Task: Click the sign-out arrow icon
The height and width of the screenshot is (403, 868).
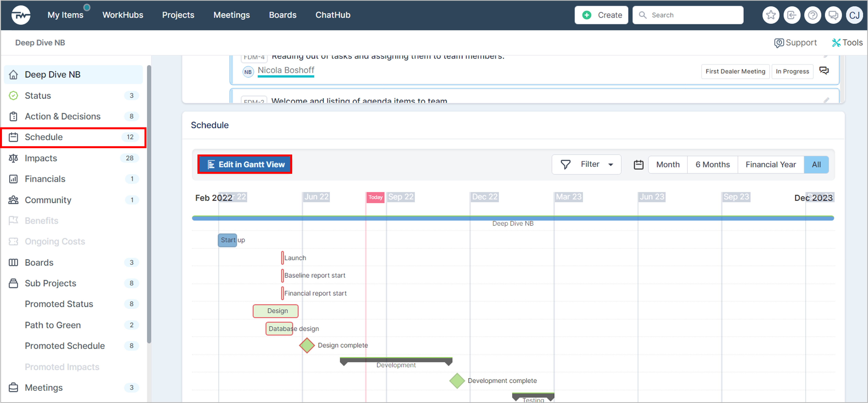Action: (791, 15)
